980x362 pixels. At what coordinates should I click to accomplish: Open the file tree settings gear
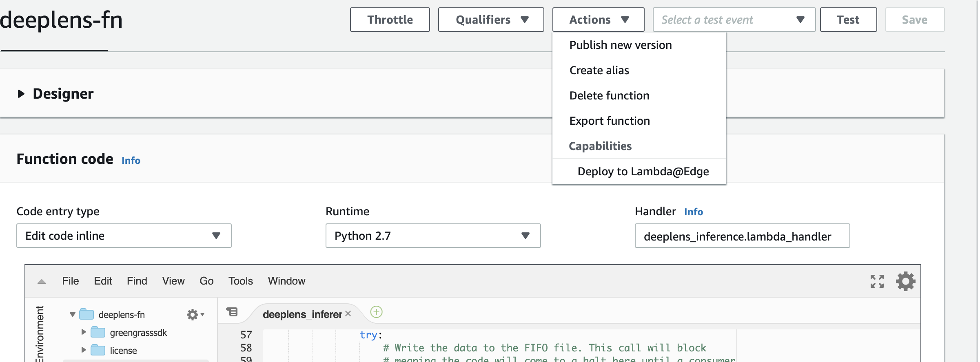(x=195, y=315)
